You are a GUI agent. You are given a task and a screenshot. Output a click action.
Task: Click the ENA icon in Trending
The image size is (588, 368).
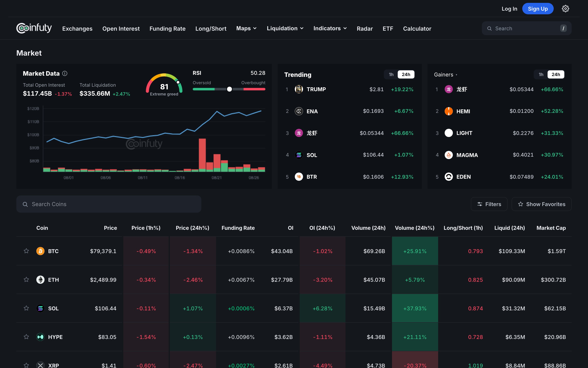tap(299, 111)
